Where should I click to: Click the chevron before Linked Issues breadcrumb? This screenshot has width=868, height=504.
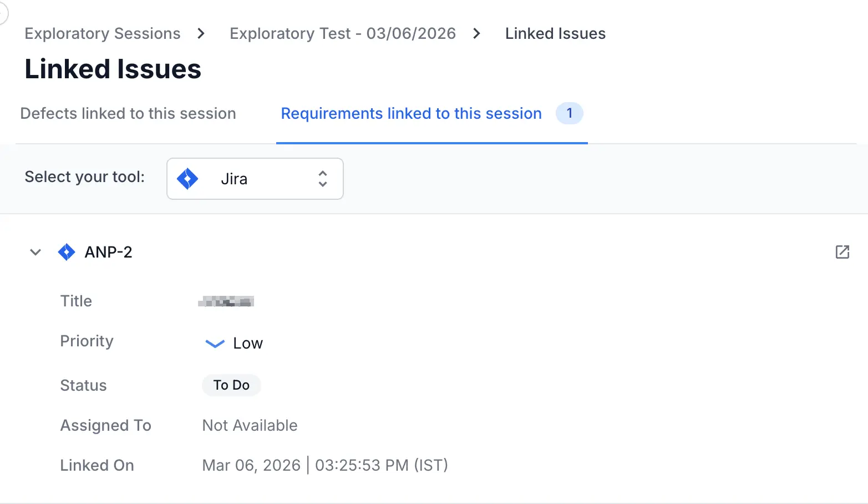(x=476, y=33)
